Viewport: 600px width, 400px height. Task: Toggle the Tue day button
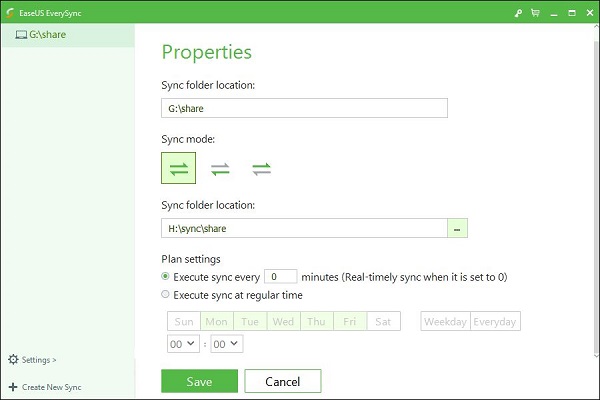[250, 321]
